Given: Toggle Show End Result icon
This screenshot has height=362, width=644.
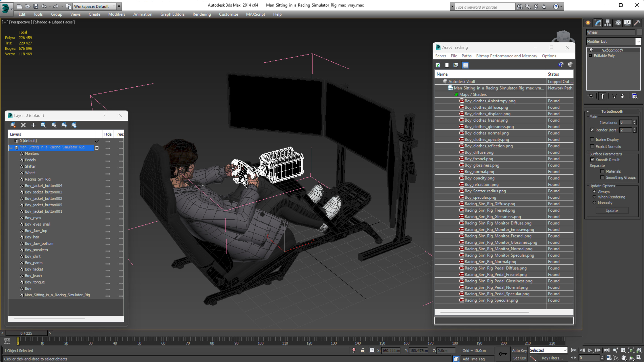Looking at the screenshot, I should [602, 96].
